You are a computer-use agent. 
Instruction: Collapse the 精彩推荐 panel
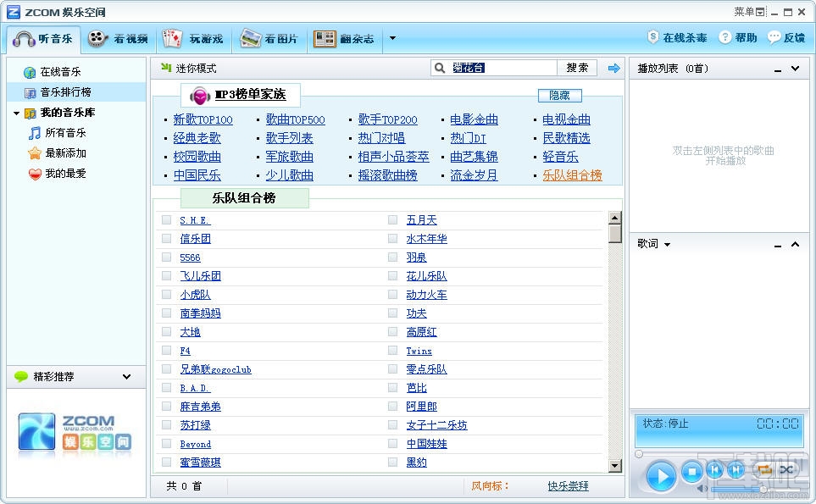[x=126, y=377]
